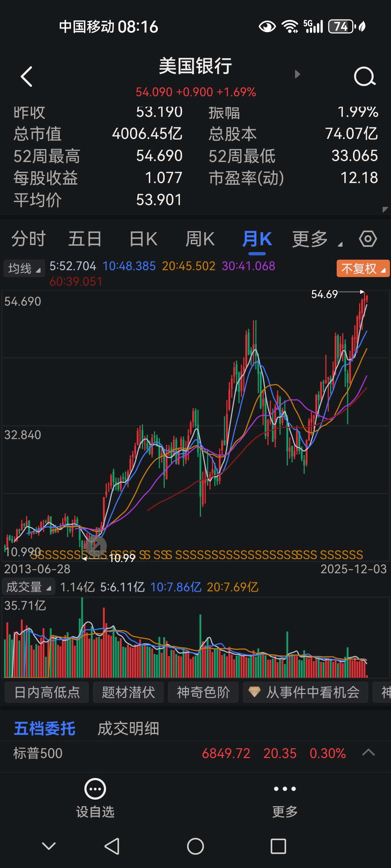Go to next stock arrow
This screenshot has width=391, height=868.
(x=298, y=74)
